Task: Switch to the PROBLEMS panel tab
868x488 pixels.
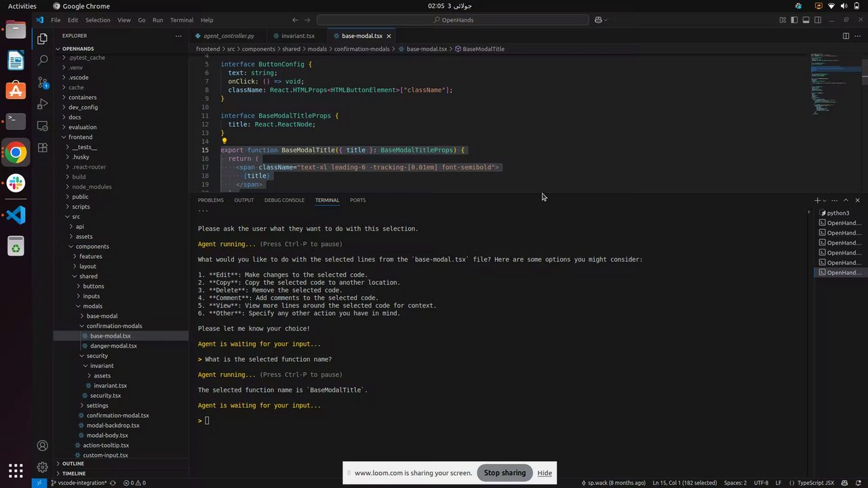Action: (211, 200)
